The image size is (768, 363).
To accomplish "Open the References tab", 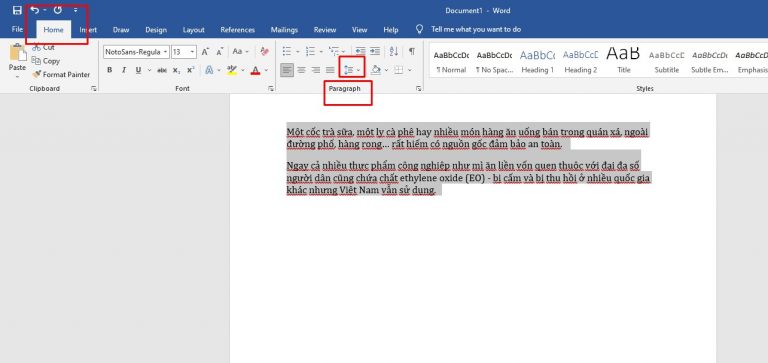I will (x=238, y=30).
